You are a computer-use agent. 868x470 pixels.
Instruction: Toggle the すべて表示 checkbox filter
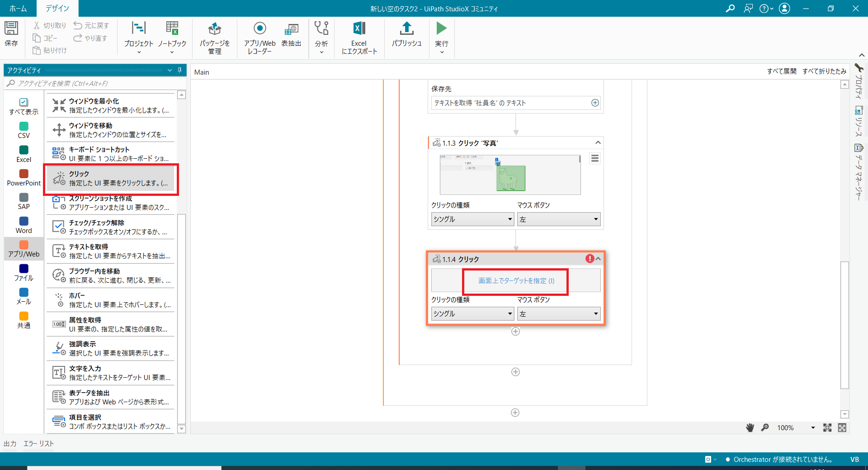24,103
